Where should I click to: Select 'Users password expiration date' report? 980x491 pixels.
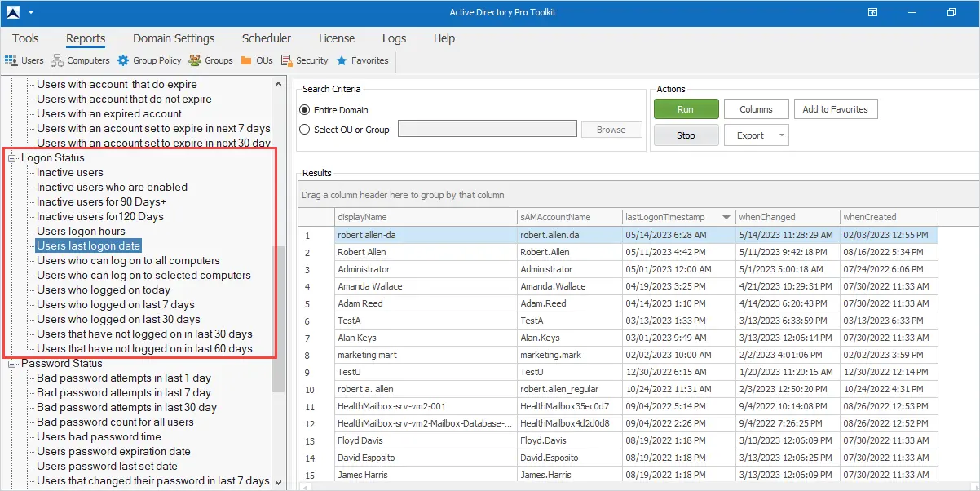click(x=113, y=451)
